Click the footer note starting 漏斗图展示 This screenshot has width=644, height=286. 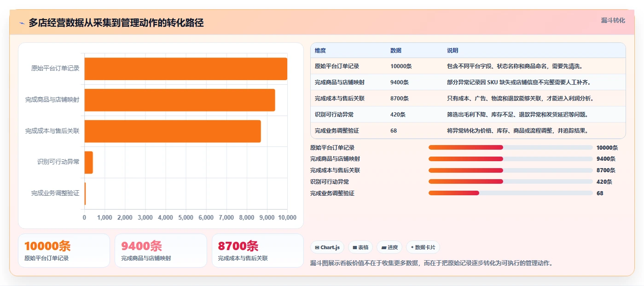(x=431, y=263)
